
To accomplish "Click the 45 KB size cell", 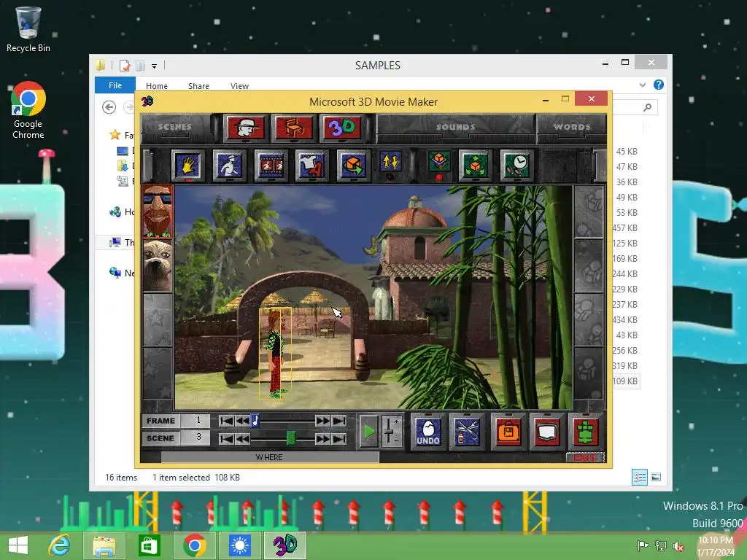I will tap(627, 152).
